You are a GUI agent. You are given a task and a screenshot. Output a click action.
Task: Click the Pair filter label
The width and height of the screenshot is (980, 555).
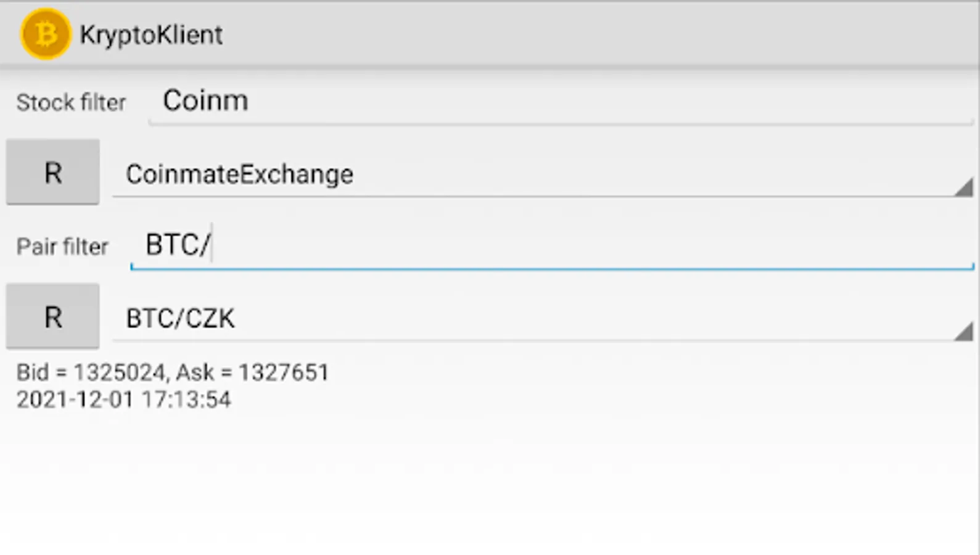tap(62, 247)
